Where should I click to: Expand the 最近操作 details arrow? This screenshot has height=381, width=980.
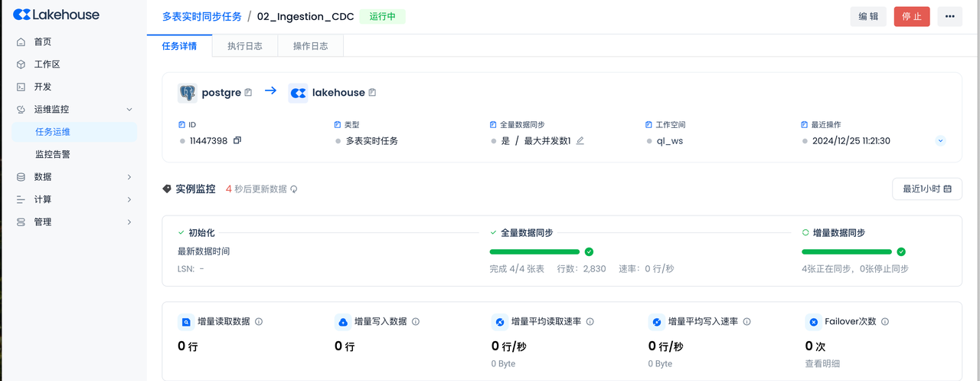(940, 141)
